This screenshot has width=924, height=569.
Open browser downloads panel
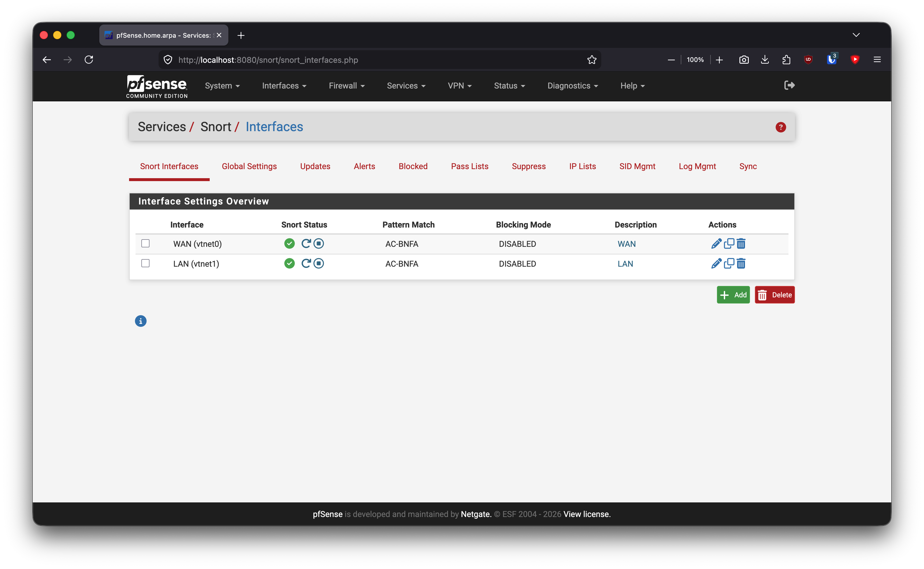coord(765,60)
